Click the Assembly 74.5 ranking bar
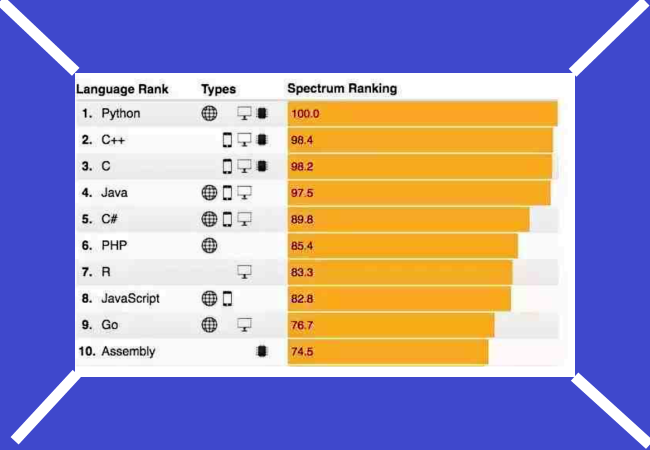This screenshot has height=450, width=650. click(388, 352)
